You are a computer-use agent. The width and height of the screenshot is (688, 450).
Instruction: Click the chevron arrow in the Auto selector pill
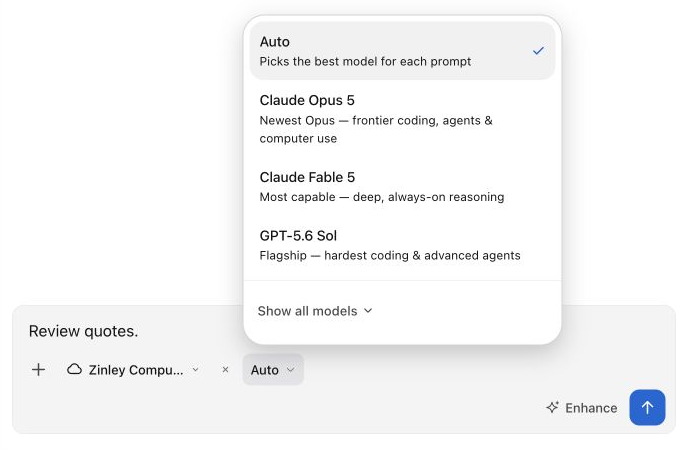click(290, 370)
